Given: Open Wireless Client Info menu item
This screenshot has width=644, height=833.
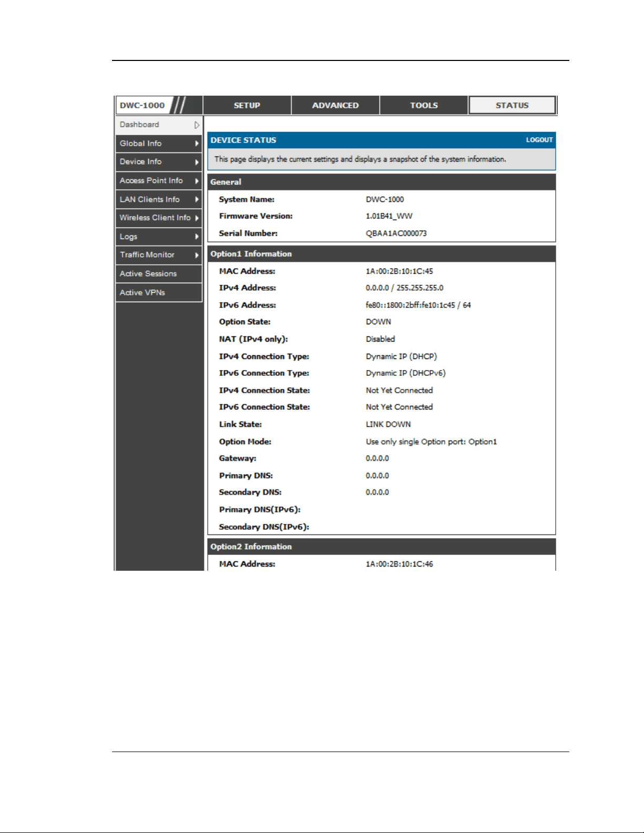Looking at the screenshot, I should [159, 218].
